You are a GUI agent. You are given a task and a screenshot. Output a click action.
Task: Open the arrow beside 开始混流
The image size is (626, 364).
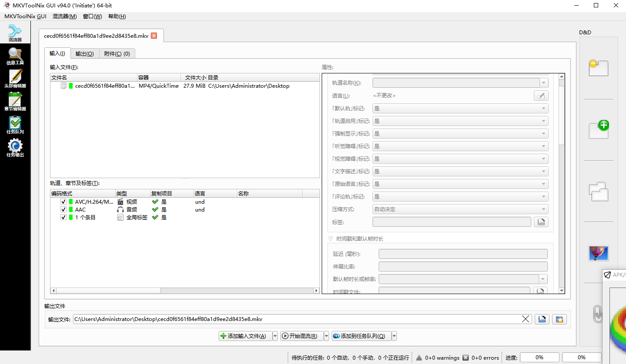(326, 336)
